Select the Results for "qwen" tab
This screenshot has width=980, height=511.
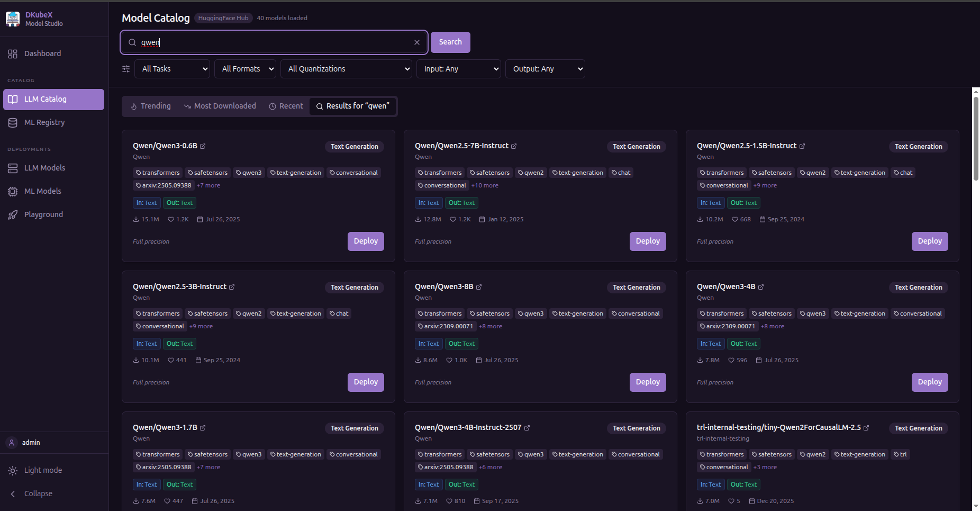pyautogui.click(x=353, y=106)
